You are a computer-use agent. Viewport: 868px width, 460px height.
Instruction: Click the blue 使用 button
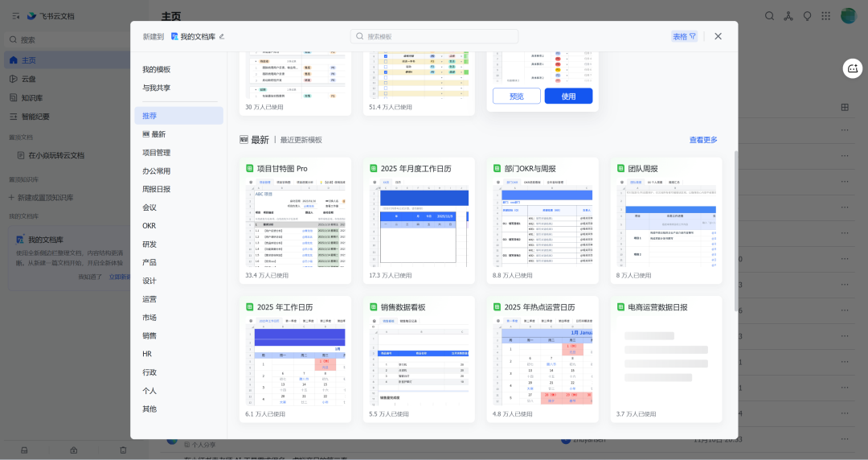click(x=568, y=96)
